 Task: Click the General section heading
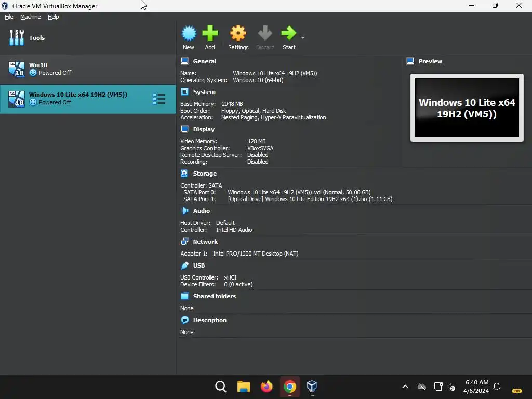[205, 61]
